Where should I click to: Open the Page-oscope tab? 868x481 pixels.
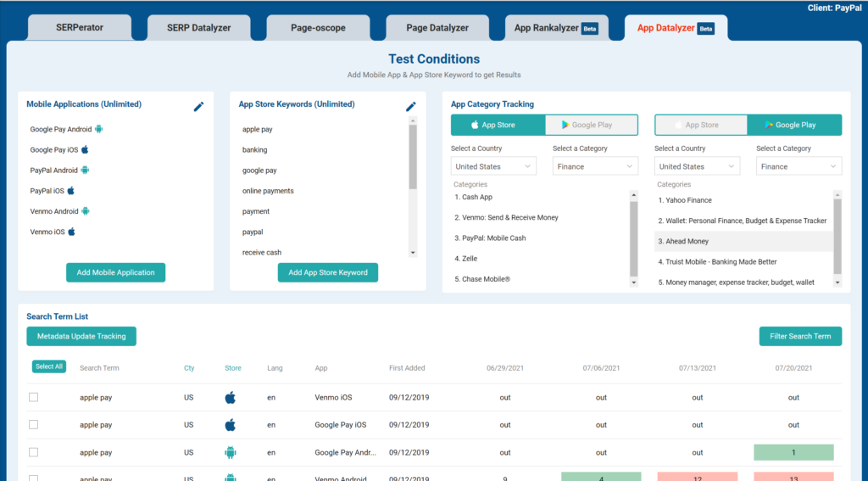coord(319,28)
